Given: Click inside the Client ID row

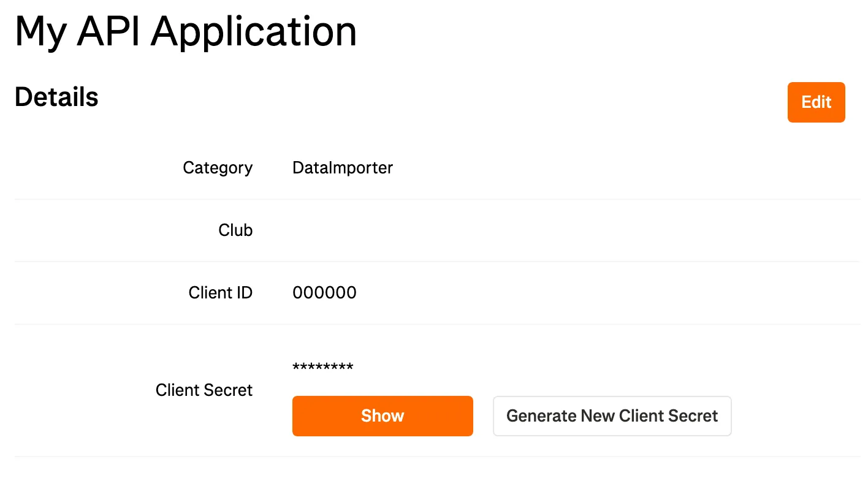Looking at the screenshot, I should point(429,292).
